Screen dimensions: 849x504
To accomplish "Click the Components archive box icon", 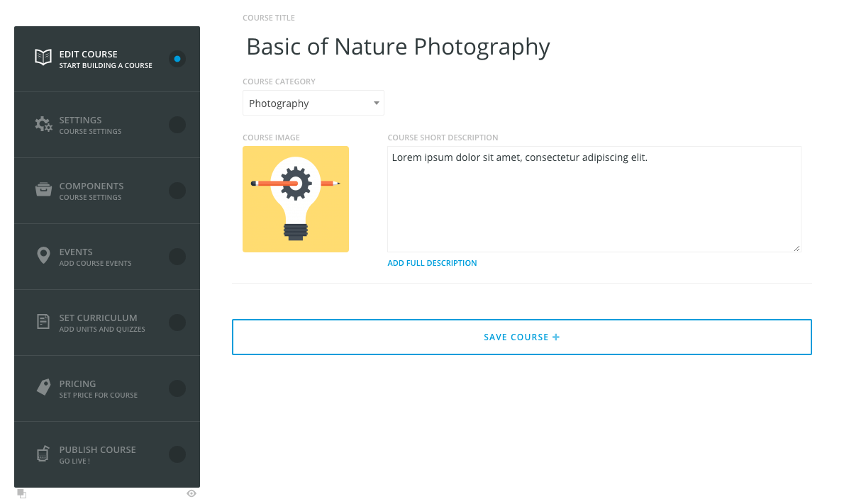I will [x=43, y=190].
